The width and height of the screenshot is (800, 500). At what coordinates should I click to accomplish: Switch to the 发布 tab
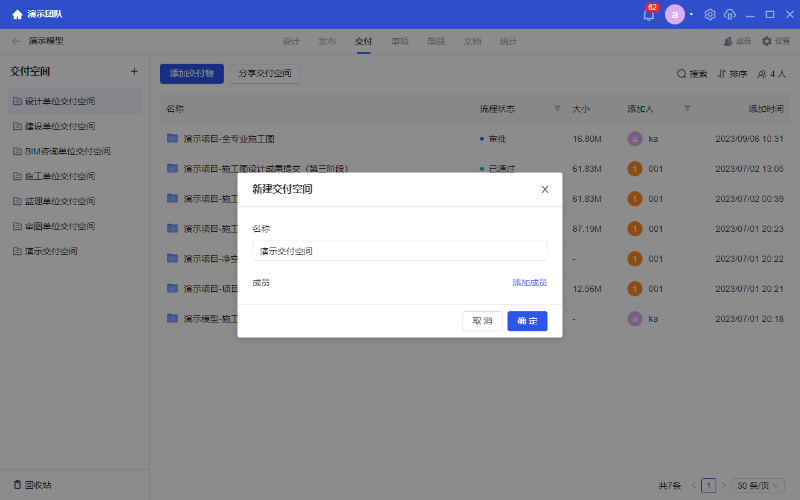(327, 41)
